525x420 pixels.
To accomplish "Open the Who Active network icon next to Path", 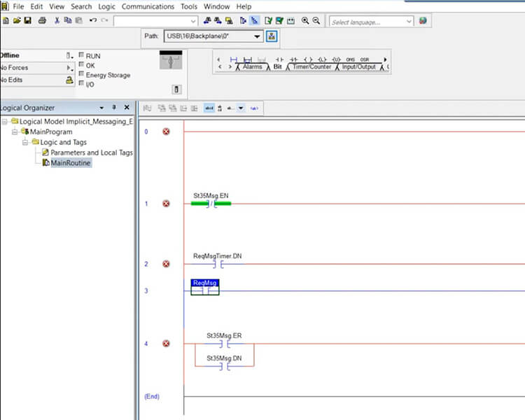I will [272, 36].
